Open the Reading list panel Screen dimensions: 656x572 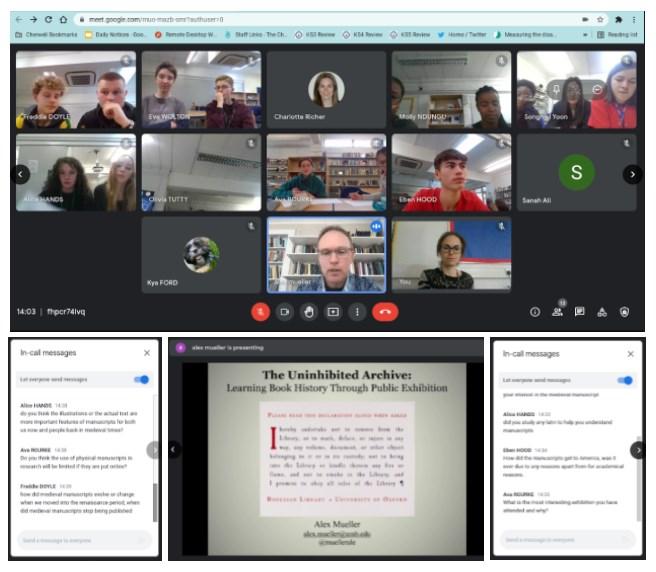coord(618,34)
